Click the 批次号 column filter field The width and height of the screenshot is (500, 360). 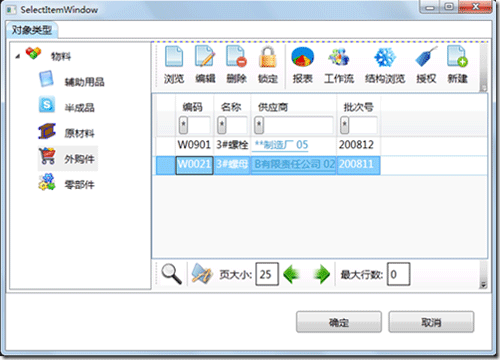[x=363, y=125]
